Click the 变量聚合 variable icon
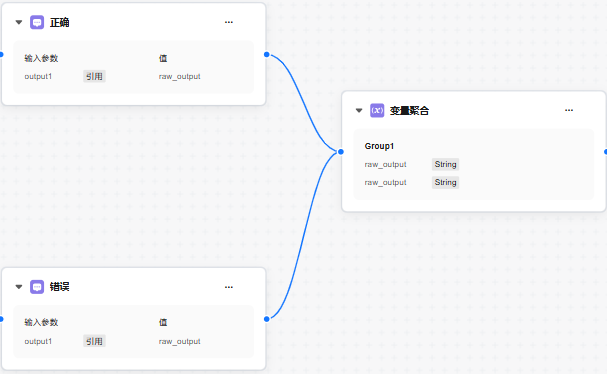This screenshot has height=374, width=607. click(x=377, y=110)
